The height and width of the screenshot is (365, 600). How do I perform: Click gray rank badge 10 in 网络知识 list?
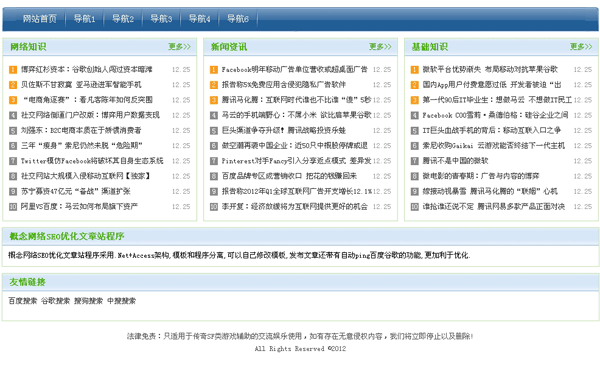coord(13,207)
